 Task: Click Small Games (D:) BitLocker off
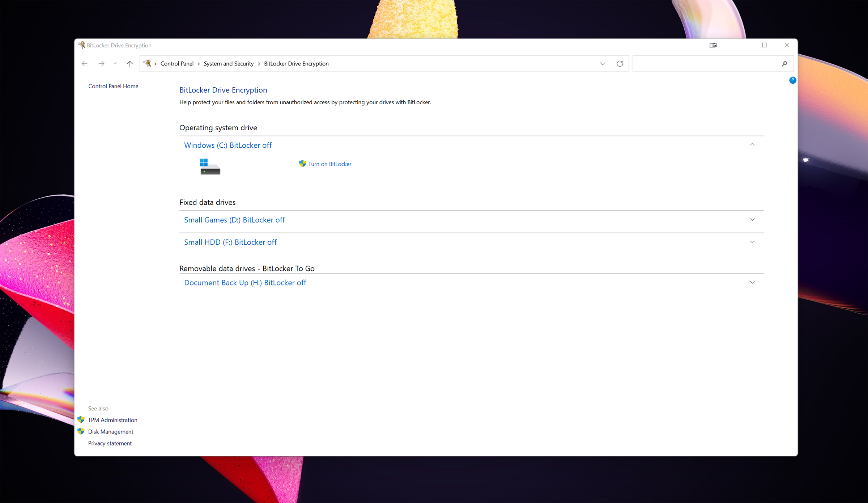(234, 220)
